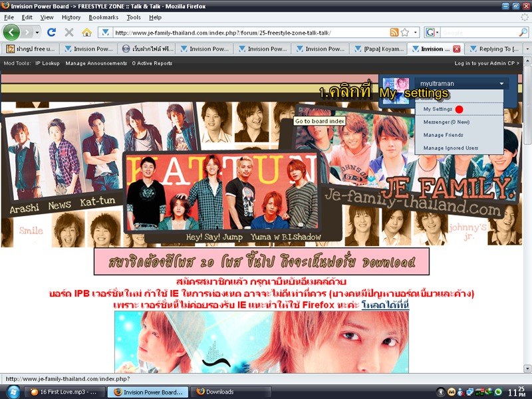This screenshot has height=399, width=532.
Task: Click the KAT-TUN banner image
Action: tap(221, 192)
